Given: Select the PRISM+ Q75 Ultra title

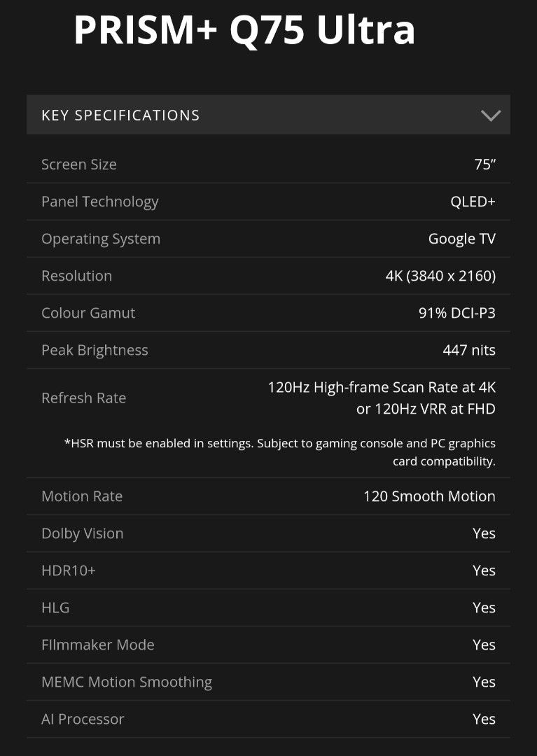Looking at the screenshot, I should click(x=244, y=29).
